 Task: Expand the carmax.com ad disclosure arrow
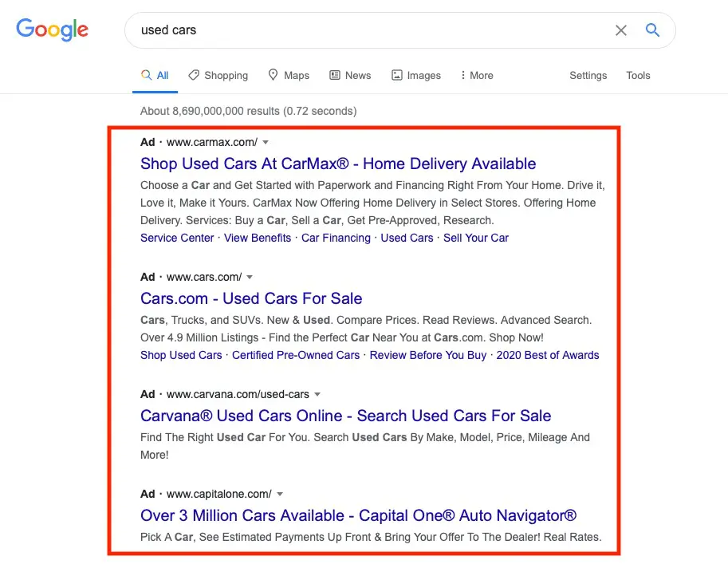[x=265, y=142]
